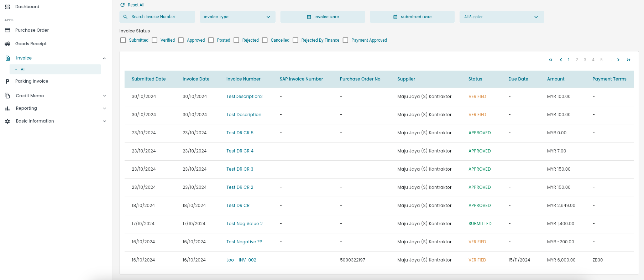This screenshot has width=644, height=280.
Task: Click the Amount column header
Action: tap(556, 79)
